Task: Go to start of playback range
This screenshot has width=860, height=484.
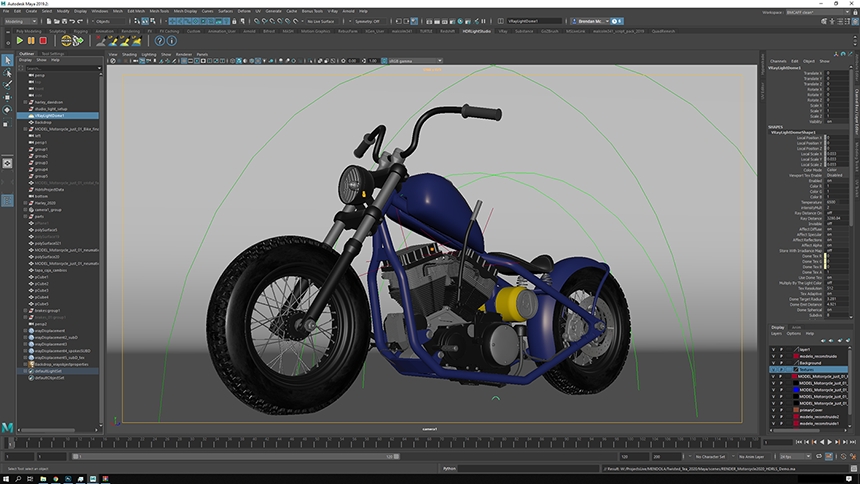Action: pos(799,442)
